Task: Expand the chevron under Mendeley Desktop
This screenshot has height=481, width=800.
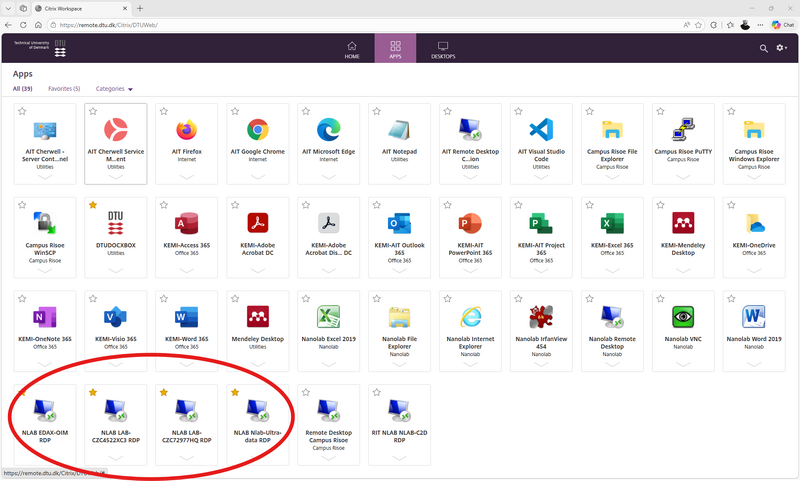Action: coord(258,364)
